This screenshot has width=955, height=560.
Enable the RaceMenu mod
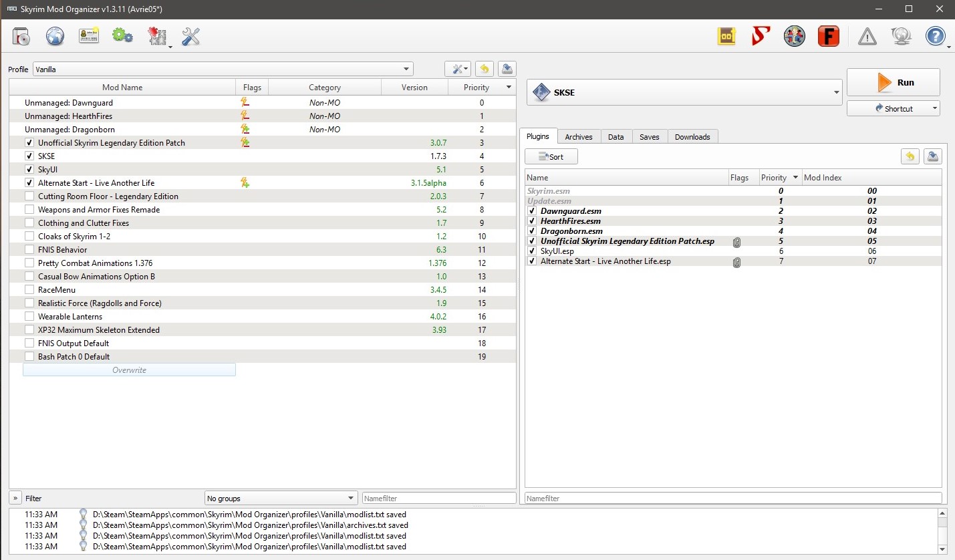(x=29, y=290)
